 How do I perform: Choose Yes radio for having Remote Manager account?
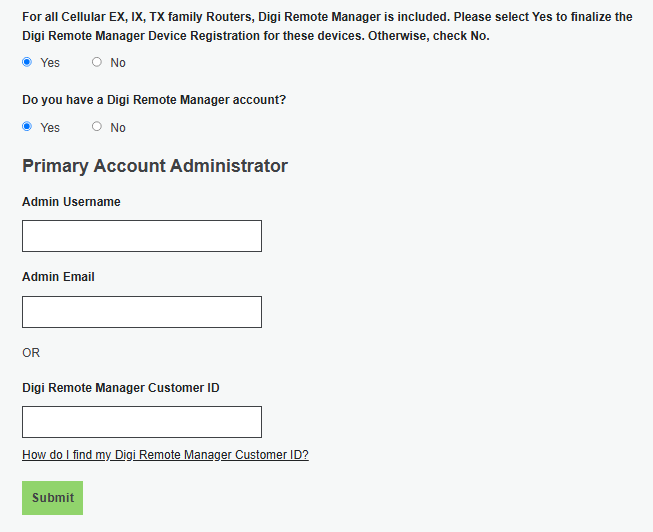pyautogui.click(x=27, y=127)
